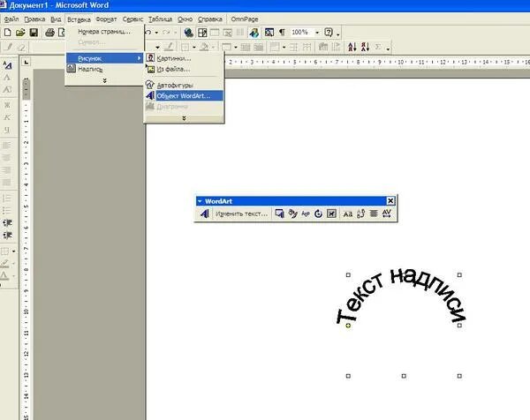Image resolution: width=530 pixels, height=420 pixels.
Task: Open the Text Wrapping icon on WordArt toolbar
Action: click(x=331, y=214)
